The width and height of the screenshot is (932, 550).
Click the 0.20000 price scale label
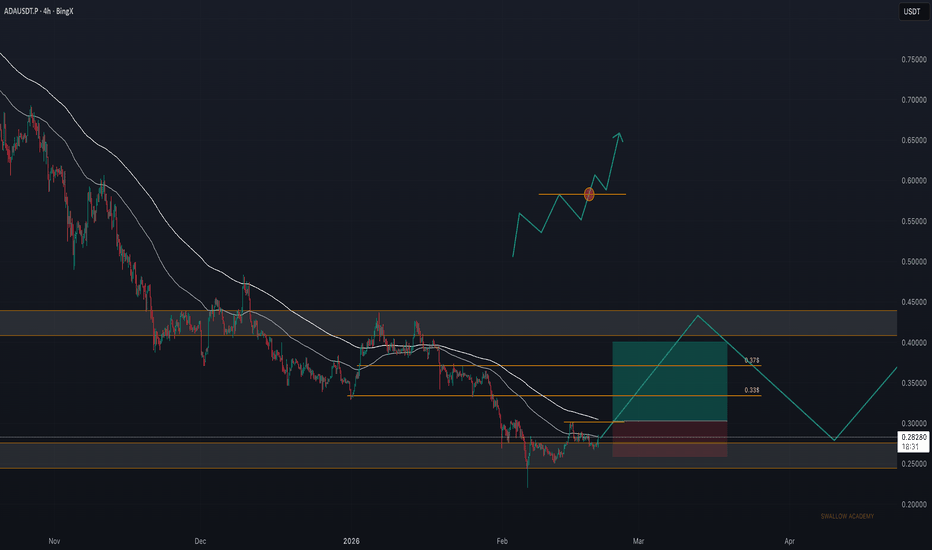(x=910, y=505)
